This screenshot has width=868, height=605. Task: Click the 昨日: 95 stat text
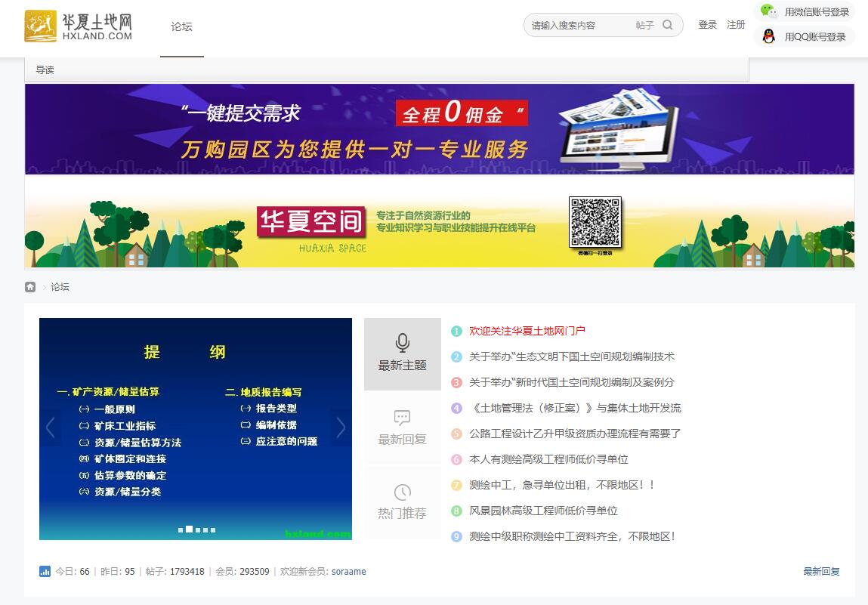pyautogui.click(x=118, y=571)
